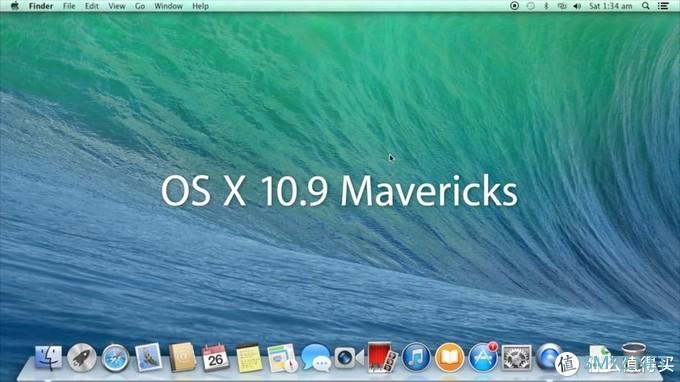Open FaceTime camera icon in dock
Viewport: 680px width, 382px height.
[349, 358]
